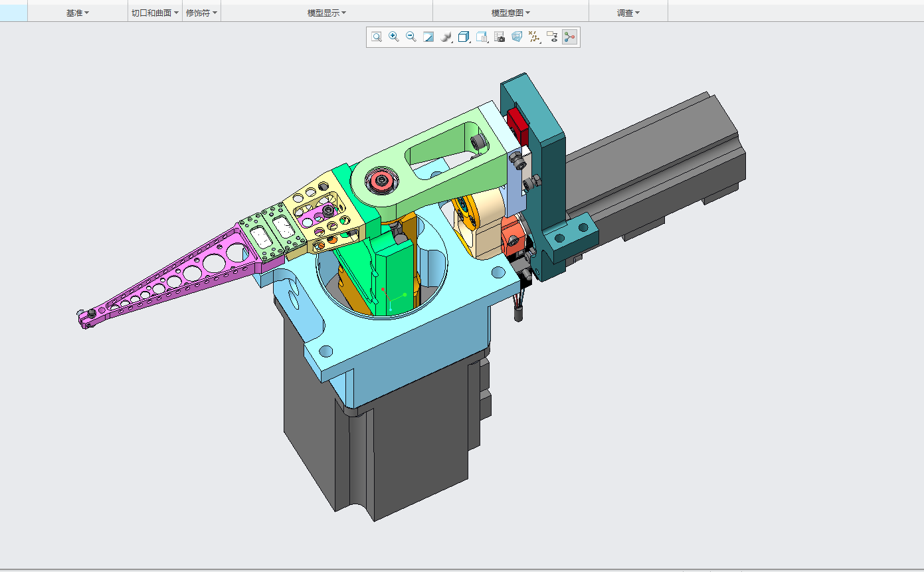Open the Datum Display Filters dropdown
The image size is (924, 572).
pyautogui.click(x=535, y=37)
